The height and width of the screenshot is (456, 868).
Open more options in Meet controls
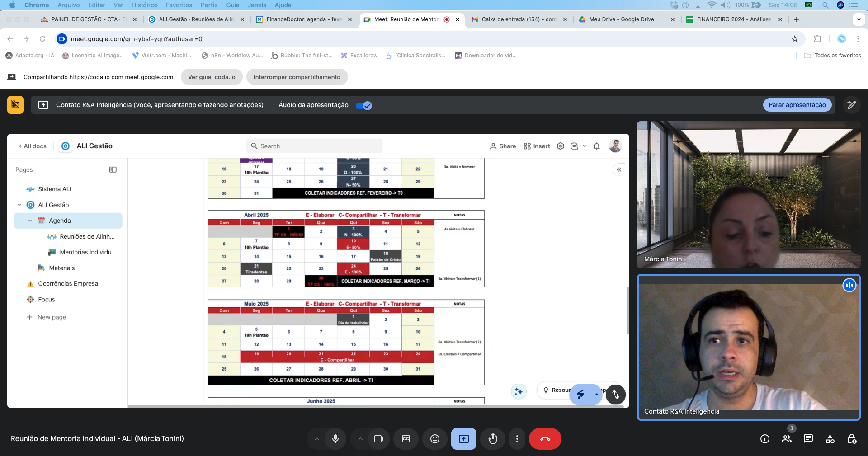(517, 439)
